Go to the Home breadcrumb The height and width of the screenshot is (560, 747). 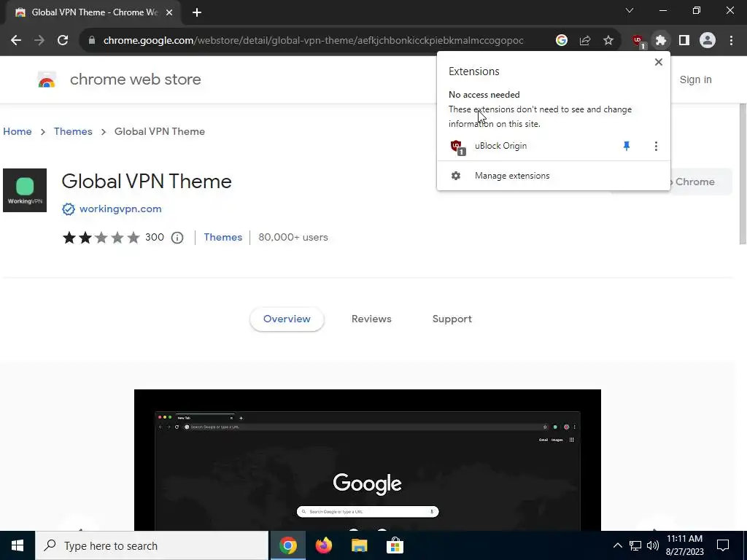tap(18, 131)
